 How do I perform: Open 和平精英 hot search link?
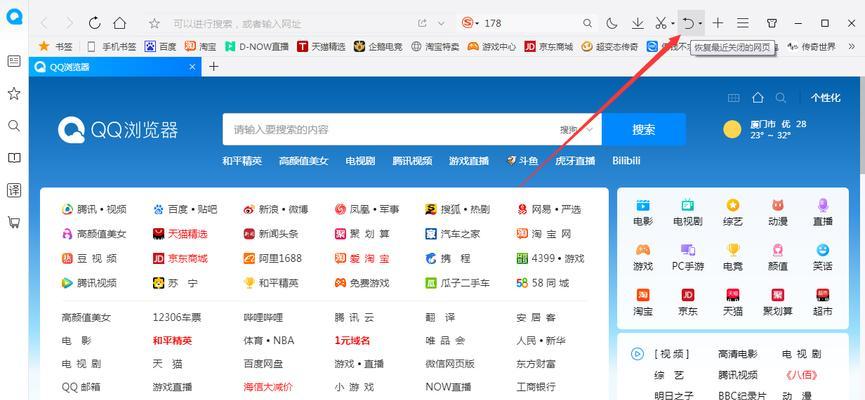[x=242, y=161]
